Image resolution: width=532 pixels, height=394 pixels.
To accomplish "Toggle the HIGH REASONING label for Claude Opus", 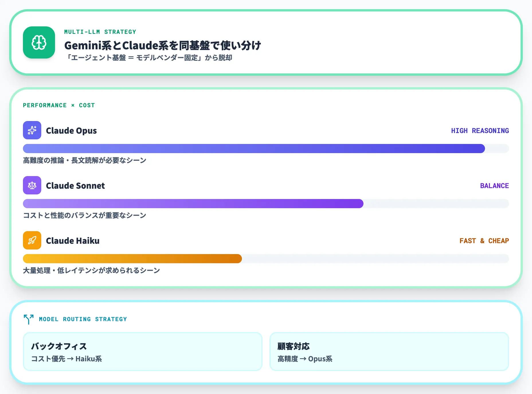I will pyautogui.click(x=480, y=130).
